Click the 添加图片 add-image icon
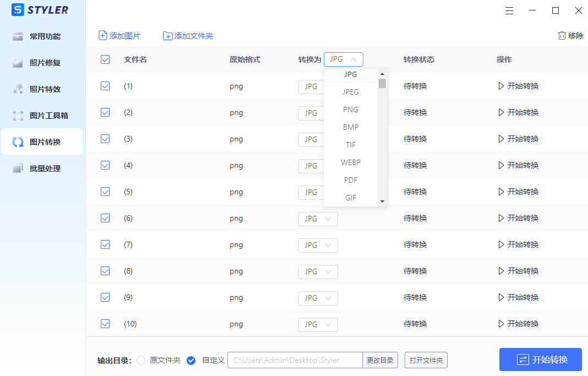588x376 pixels. (x=103, y=36)
